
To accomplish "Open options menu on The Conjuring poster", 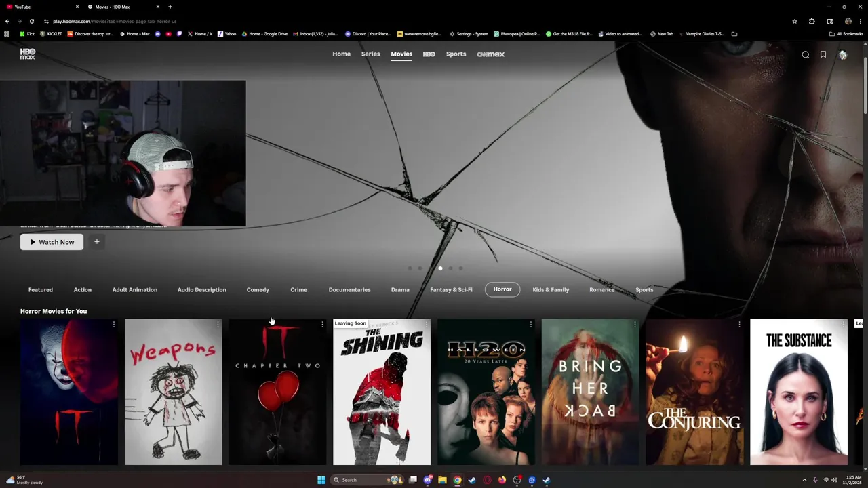I will [x=739, y=325].
